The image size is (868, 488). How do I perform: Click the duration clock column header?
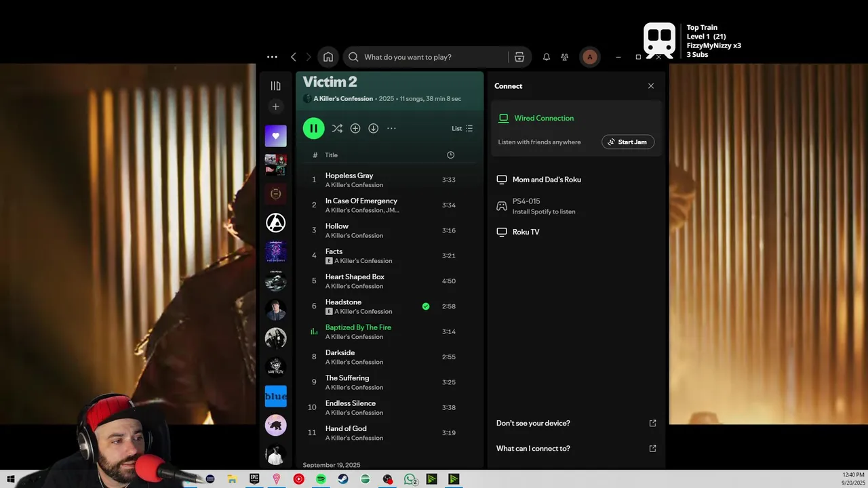pos(450,155)
